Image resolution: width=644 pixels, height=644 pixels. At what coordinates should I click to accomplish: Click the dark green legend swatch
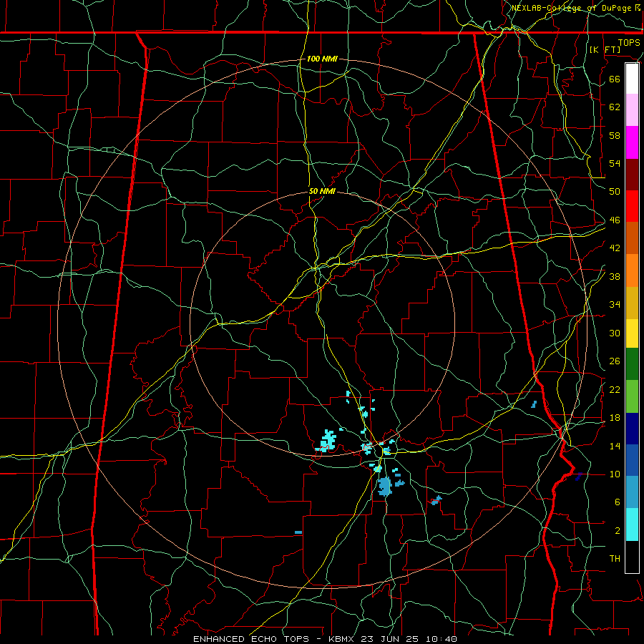pyautogui.click(x=632, y=364)
